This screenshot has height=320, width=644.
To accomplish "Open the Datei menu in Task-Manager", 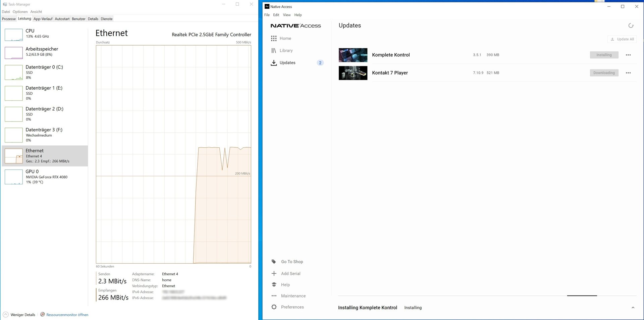I will tap(6, 12).
